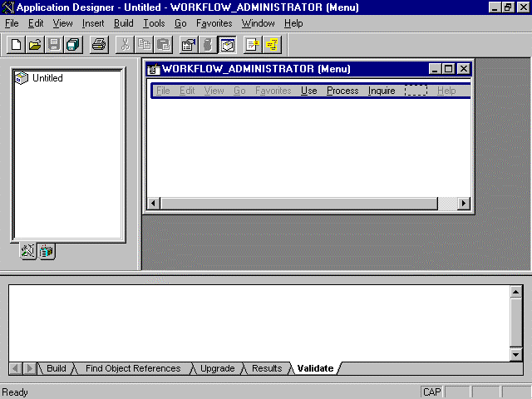Viewport: 532px width, 399px height.
Task: Click output tabs scroll-right arrow
Action: tap(30, 368)
